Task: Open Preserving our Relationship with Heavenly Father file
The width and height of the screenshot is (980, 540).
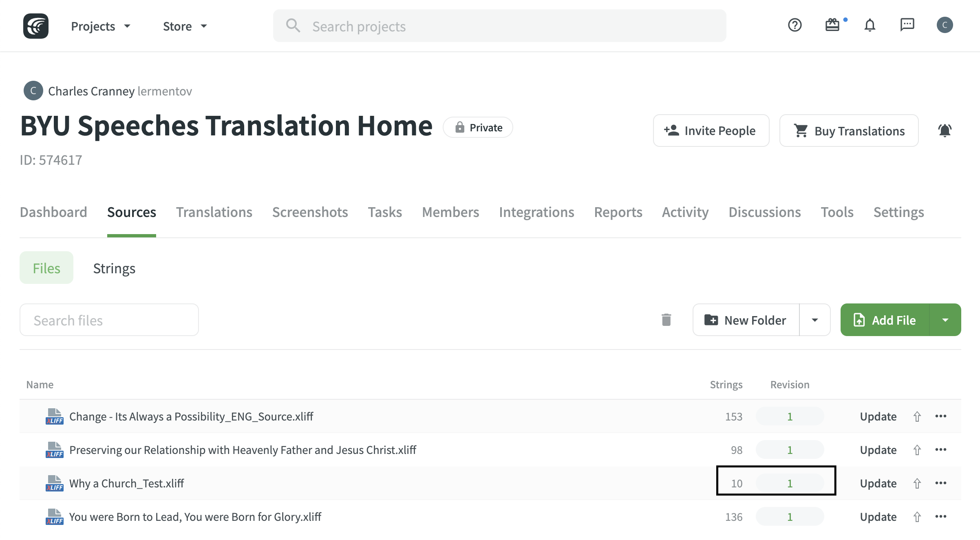Action: pos(243,450)
